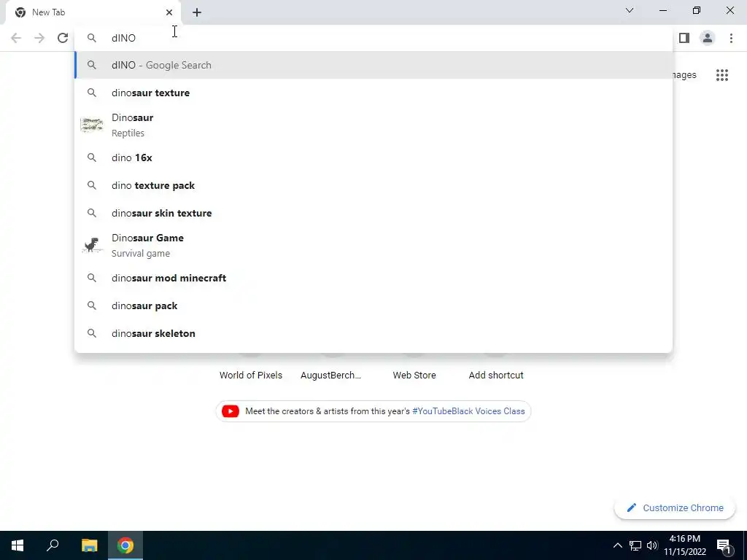Show hidden system tray icons

pyautogui.click(x=617, y=545)
